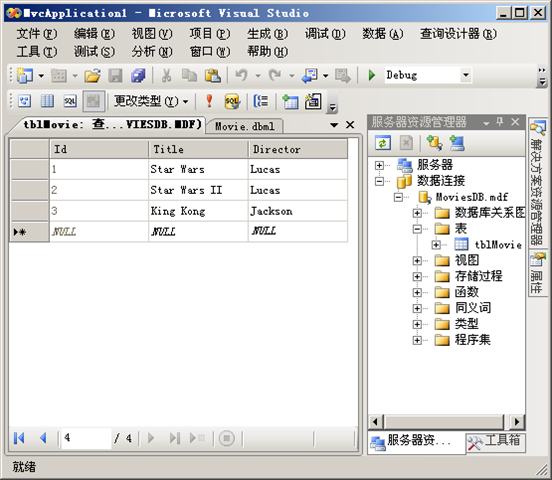The height and width of the screenshot is (480, 552).
Task: Click Connect to Database icon
Action: click(x=434, y=143)
